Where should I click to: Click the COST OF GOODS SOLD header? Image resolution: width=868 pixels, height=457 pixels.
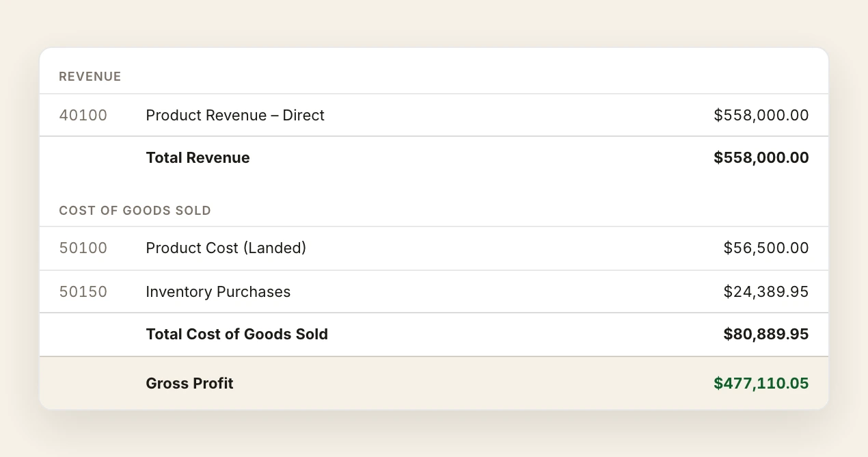point(135,211)
